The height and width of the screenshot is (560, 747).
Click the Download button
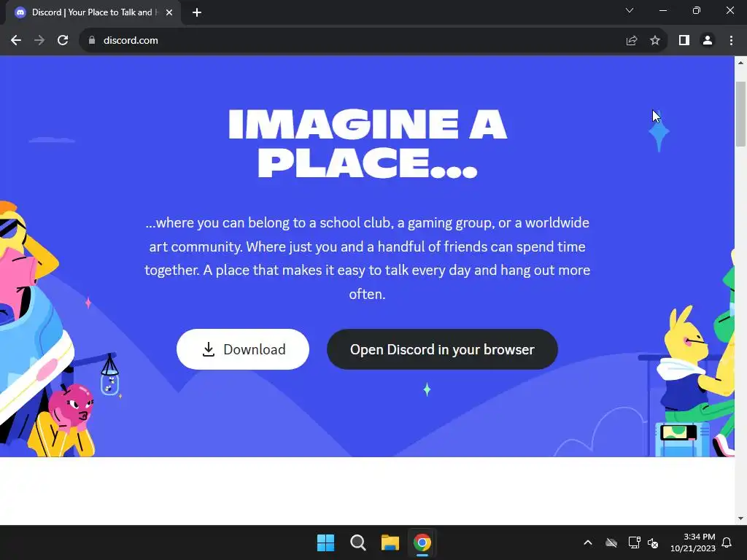tap(242, 349)
